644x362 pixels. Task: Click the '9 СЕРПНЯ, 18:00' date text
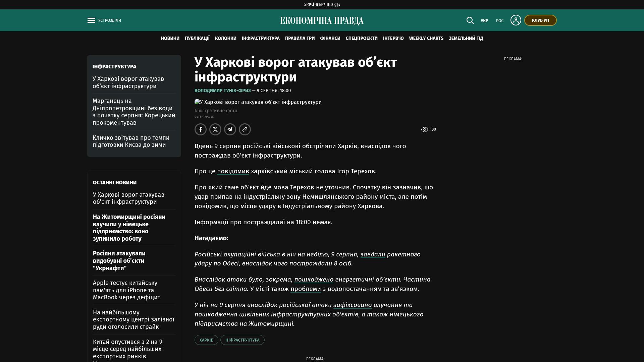pos(274,91)
